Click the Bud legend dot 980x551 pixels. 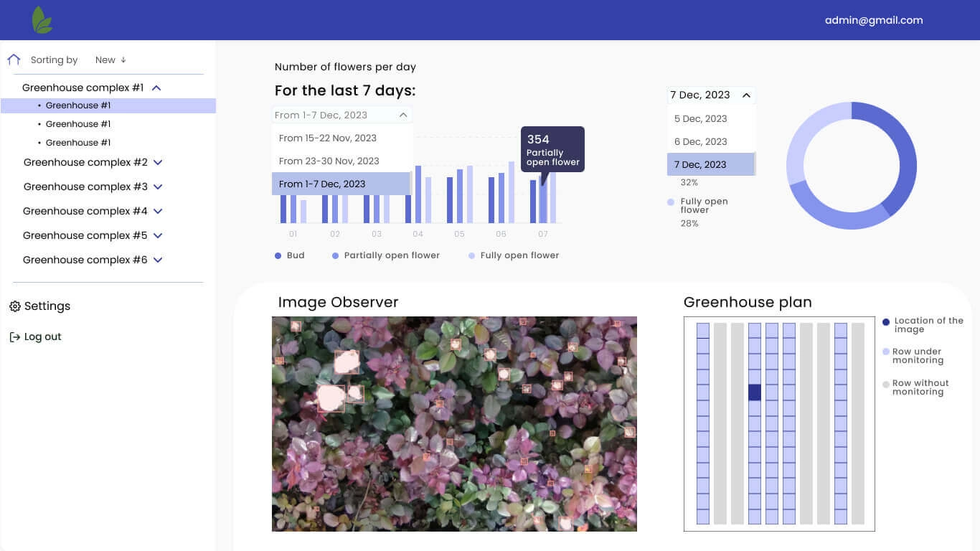pyautogui.click(x=278, y=255)
